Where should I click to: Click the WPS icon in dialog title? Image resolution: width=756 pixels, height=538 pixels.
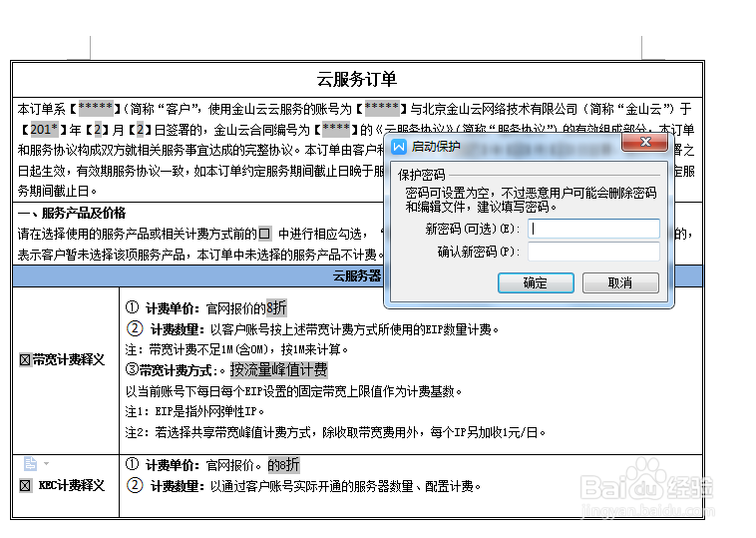click(399, 147)
